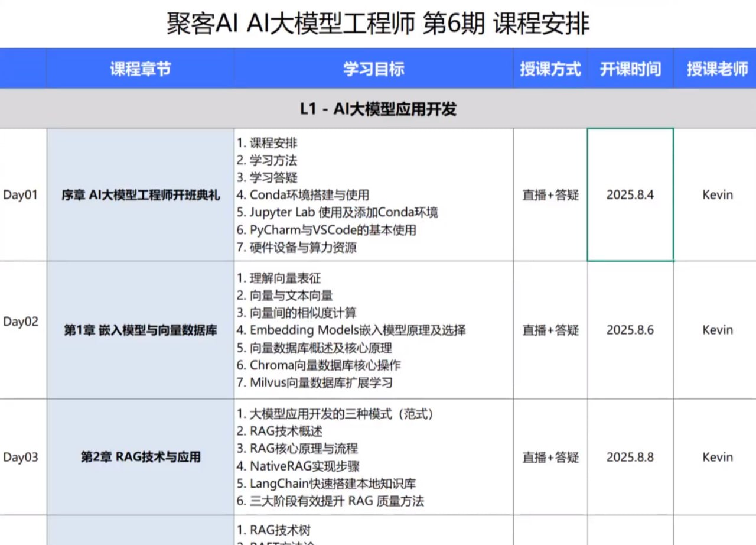Click the date cell showing 2025.8.8
Viewport: 756px width, 545px height.
[x=630, y=457]
